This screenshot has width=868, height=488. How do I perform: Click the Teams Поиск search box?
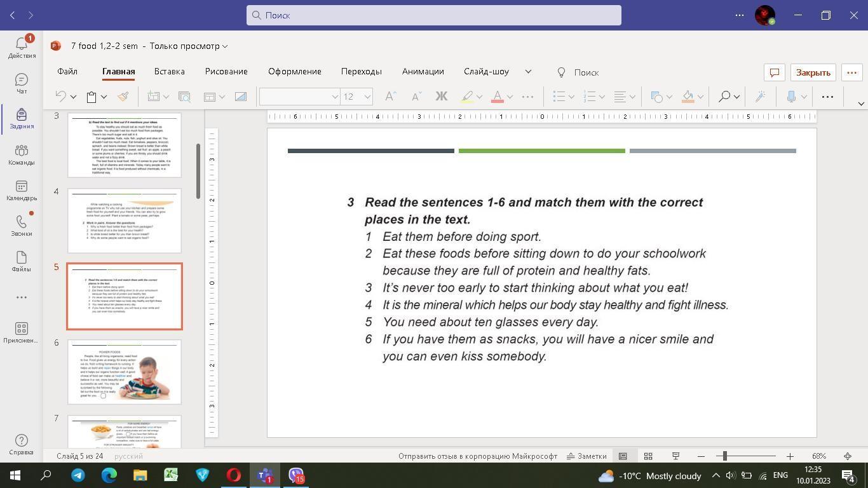click(434, 15)
